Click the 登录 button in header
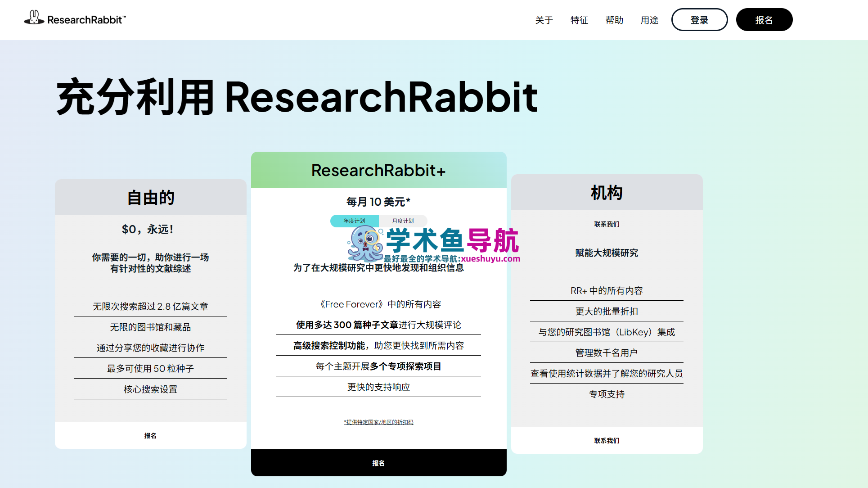Screen dimensions: 868x488 (x=699, y=20)
